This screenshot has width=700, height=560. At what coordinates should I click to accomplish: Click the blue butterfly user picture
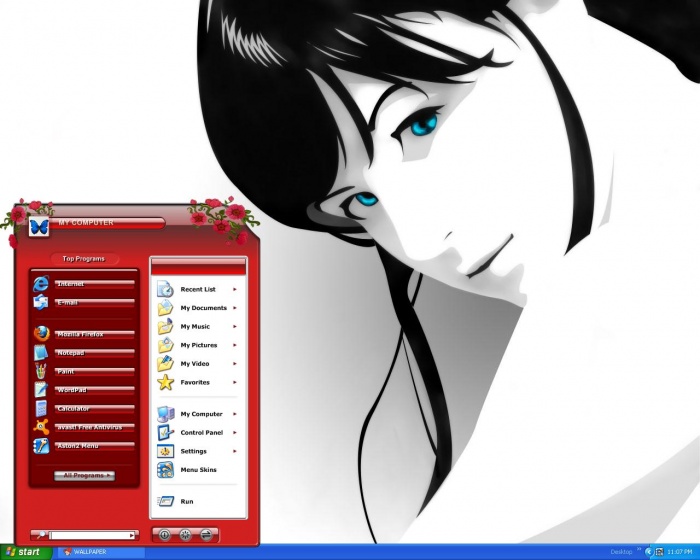pos(39,226)
